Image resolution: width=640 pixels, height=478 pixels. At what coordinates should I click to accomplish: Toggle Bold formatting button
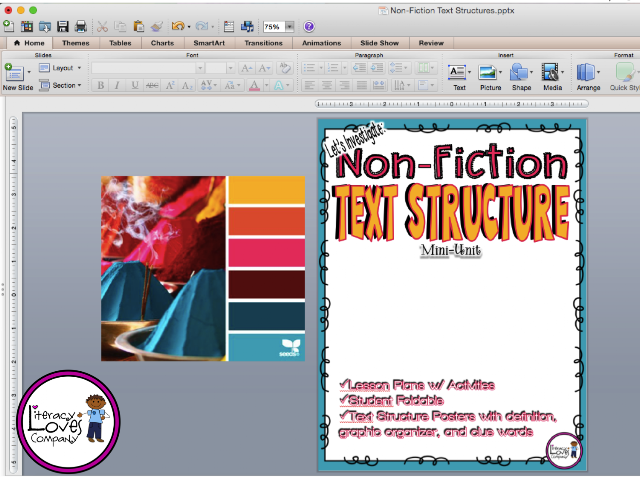click(100, 85)
